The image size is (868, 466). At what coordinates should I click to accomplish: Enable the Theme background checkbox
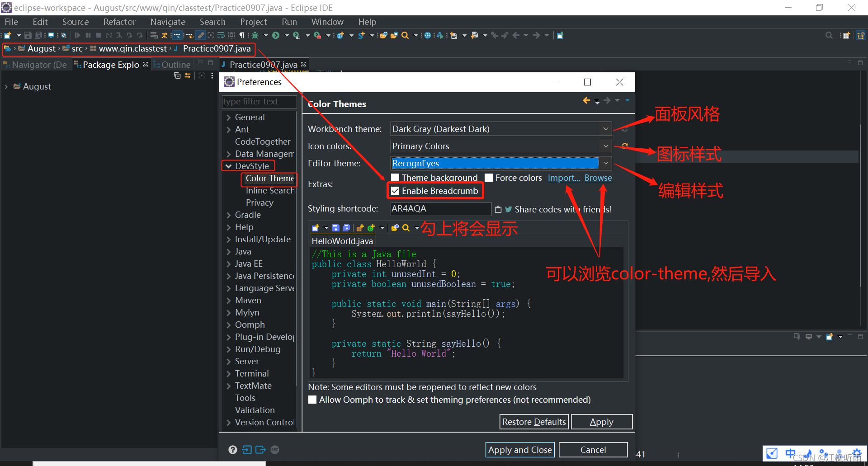click(x=395, y=178)
